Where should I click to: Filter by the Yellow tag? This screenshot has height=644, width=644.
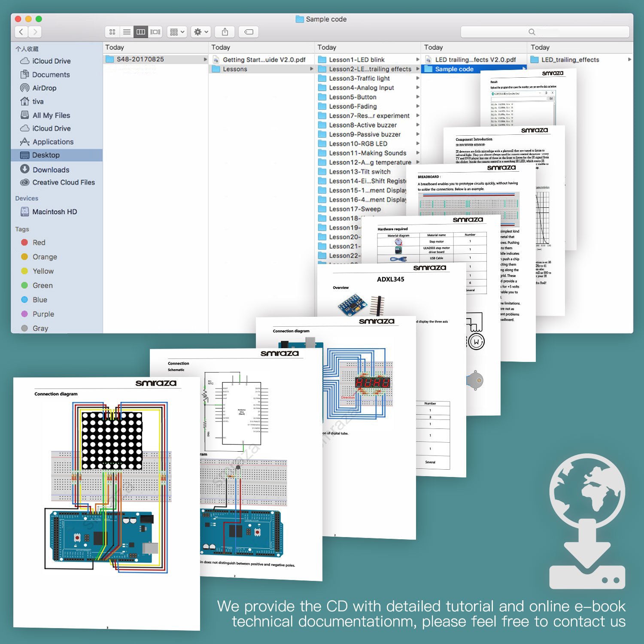coord(37,271)
